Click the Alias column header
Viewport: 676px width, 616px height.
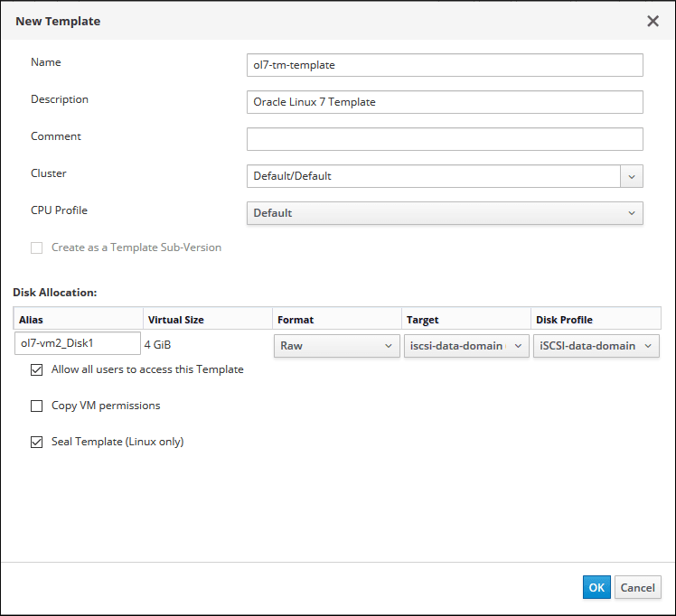pyautogui.click(x=79, y=319)
